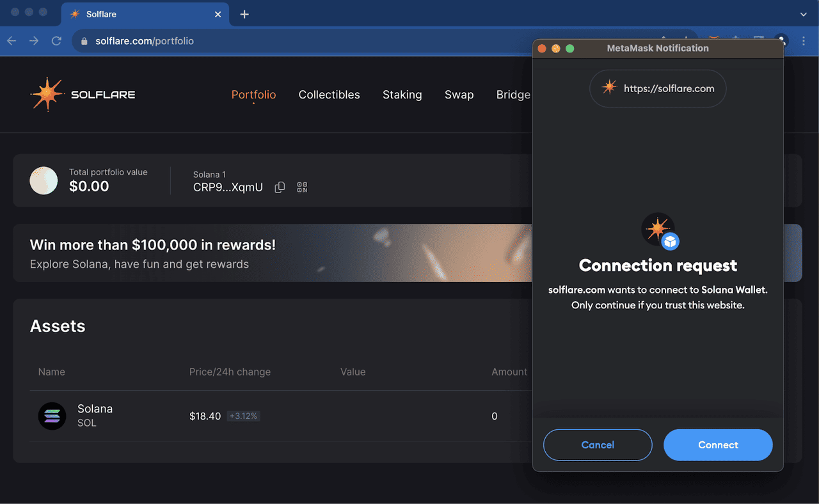Click the https://solflare.com origin pill

point(658,89)
